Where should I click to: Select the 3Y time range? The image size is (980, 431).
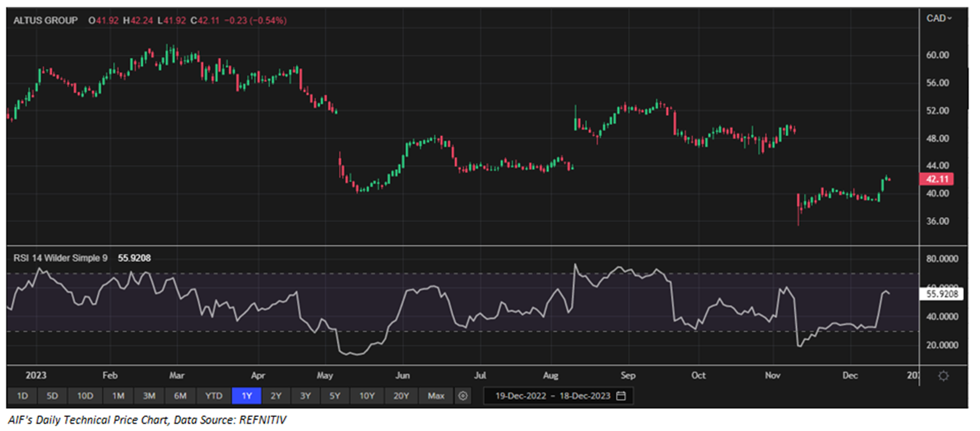click(x=305, y=396)
